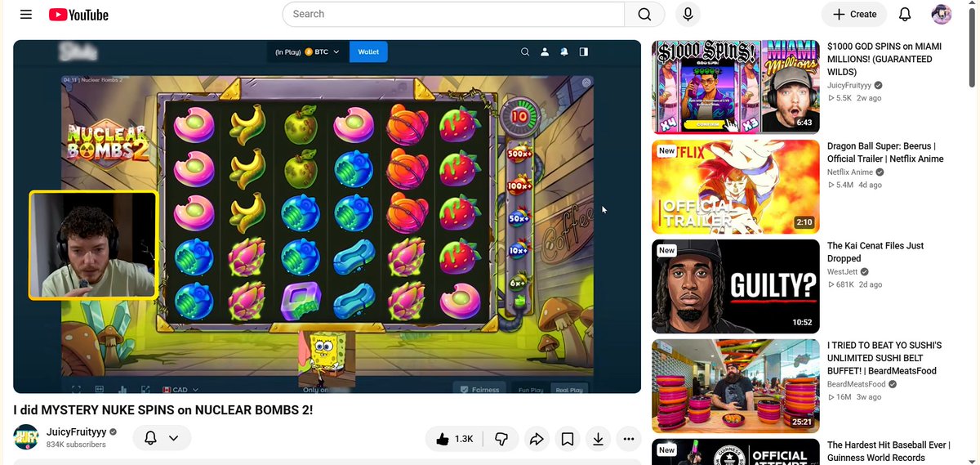Click the in-video user profile icon

(x=545, y=52)
